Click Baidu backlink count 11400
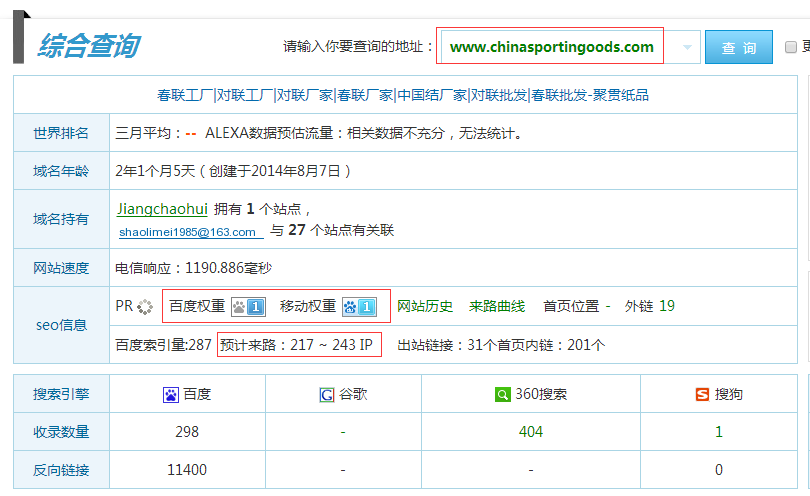 tap(186, 470)
